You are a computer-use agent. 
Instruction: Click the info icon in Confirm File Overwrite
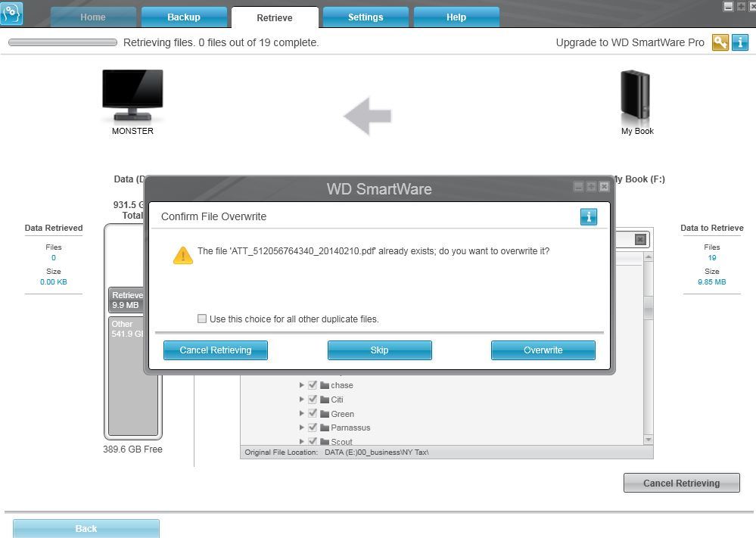(x=588, y=217)
